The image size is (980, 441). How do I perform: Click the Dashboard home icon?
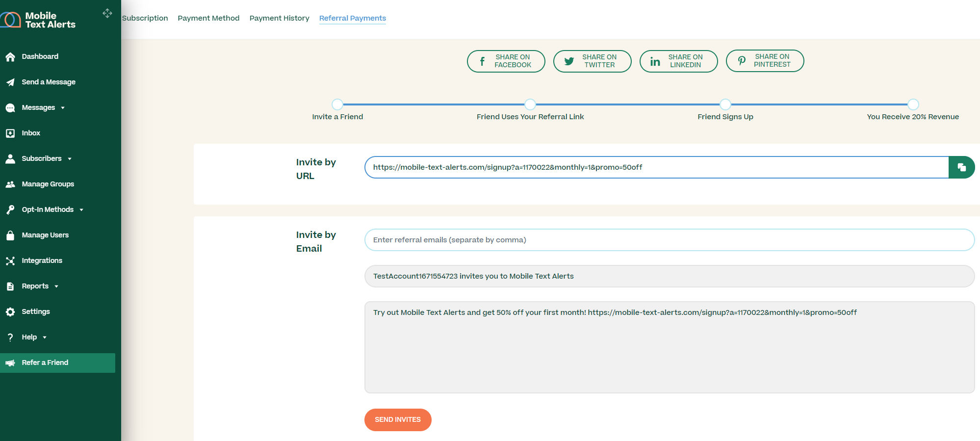point(10,57)
